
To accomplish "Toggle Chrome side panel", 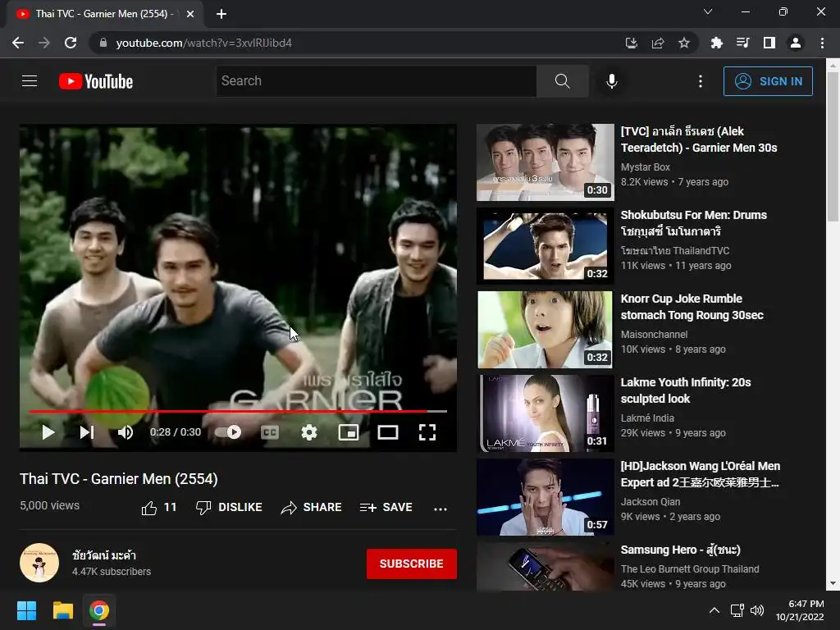I will pos(769,43).
